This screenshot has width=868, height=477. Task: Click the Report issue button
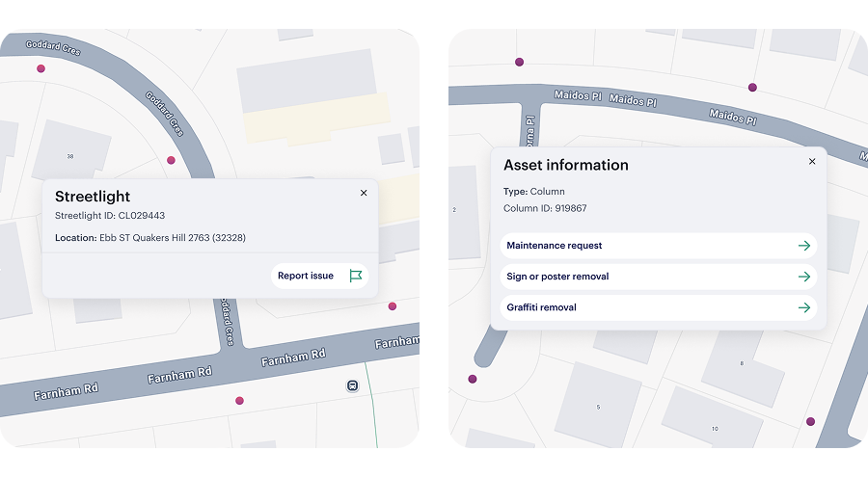[x=320, y=276]
